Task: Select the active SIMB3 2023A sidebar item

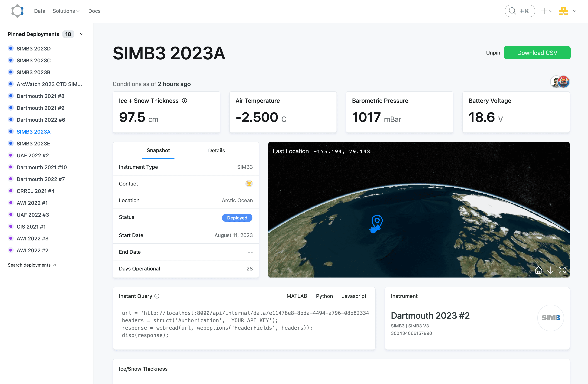Action: point(33,132)
